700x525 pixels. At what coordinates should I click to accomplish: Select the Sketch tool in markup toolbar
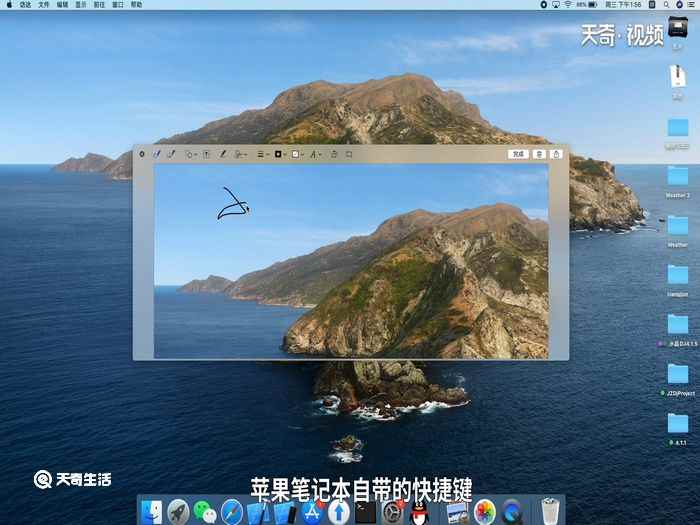pos(156,154)
